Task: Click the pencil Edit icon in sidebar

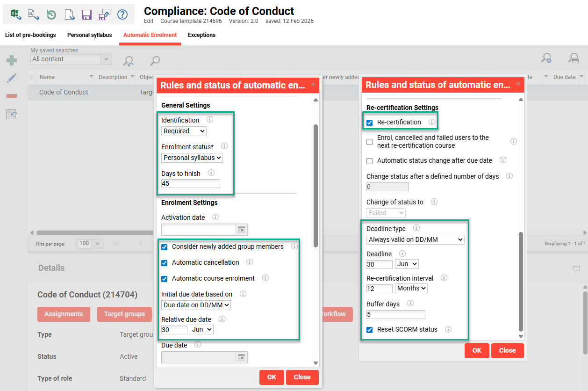Action: 12,78
